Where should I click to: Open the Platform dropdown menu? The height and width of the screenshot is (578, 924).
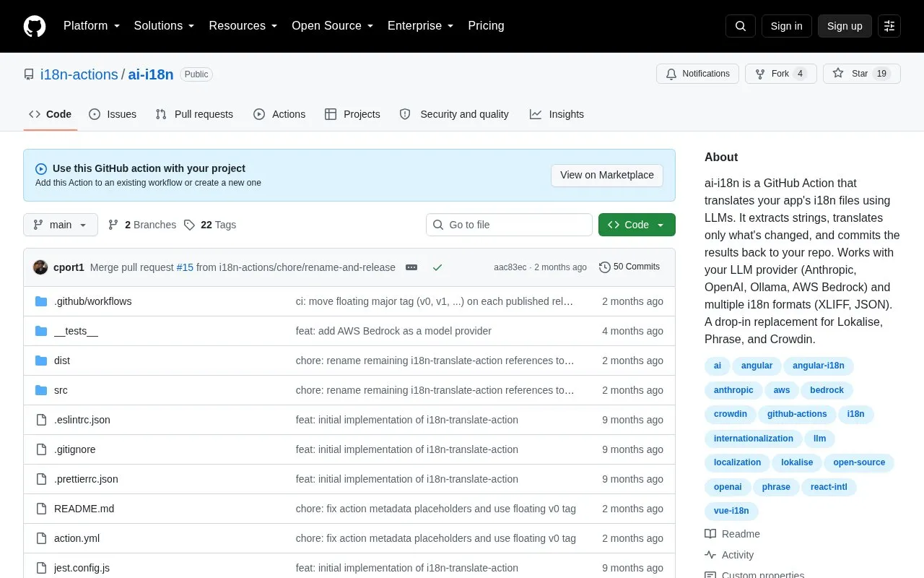(x=92, y=26)
